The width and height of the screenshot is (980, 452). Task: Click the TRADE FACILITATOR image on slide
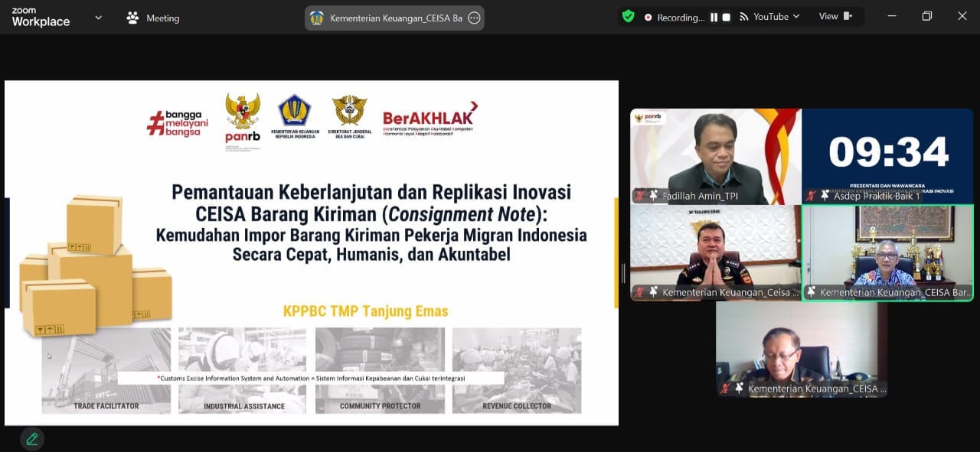click(x=106, y=370)
